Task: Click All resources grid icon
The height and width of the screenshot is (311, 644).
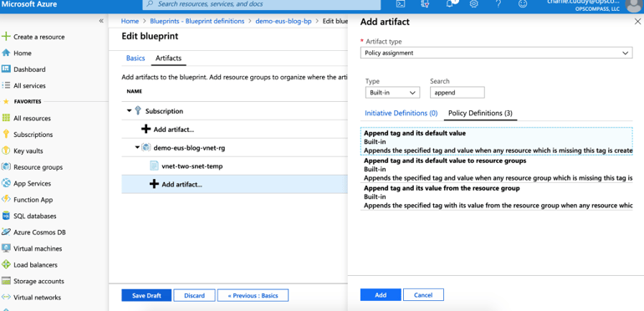Action: pos(6,118)
